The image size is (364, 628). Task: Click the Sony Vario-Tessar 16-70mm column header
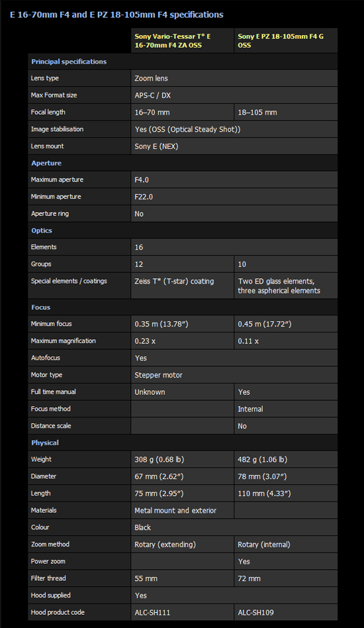click(183, 40)
